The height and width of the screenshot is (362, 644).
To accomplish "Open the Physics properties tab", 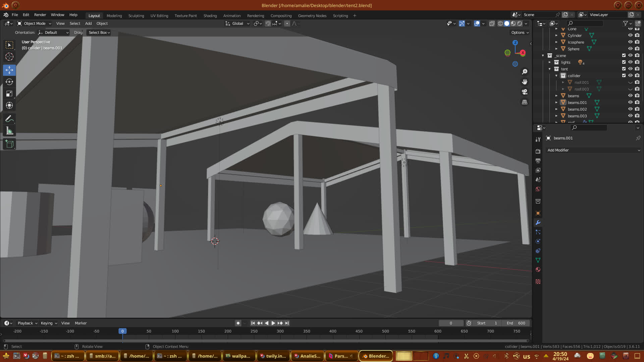I will tap(538, 241).
